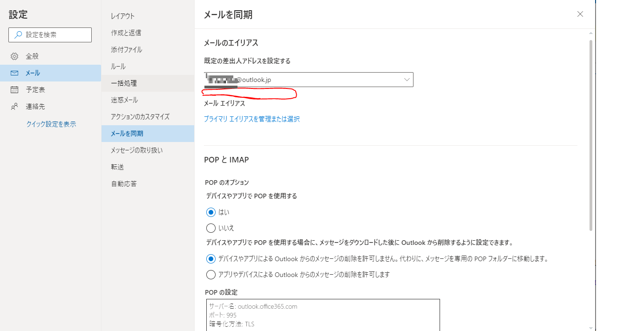Close the settings pane with the X
The width and height of the screenshot is (644, 331).
point(580,14)
